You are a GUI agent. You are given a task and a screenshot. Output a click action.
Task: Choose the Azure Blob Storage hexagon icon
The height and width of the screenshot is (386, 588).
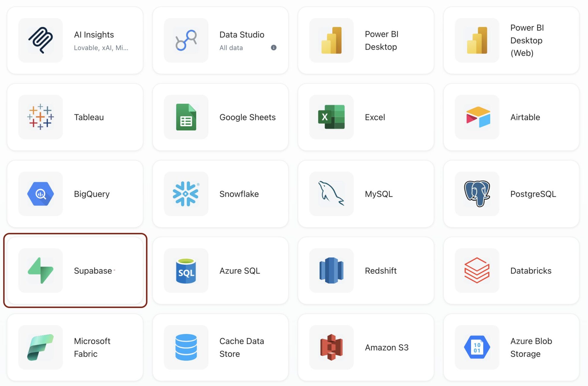[477, 347]
